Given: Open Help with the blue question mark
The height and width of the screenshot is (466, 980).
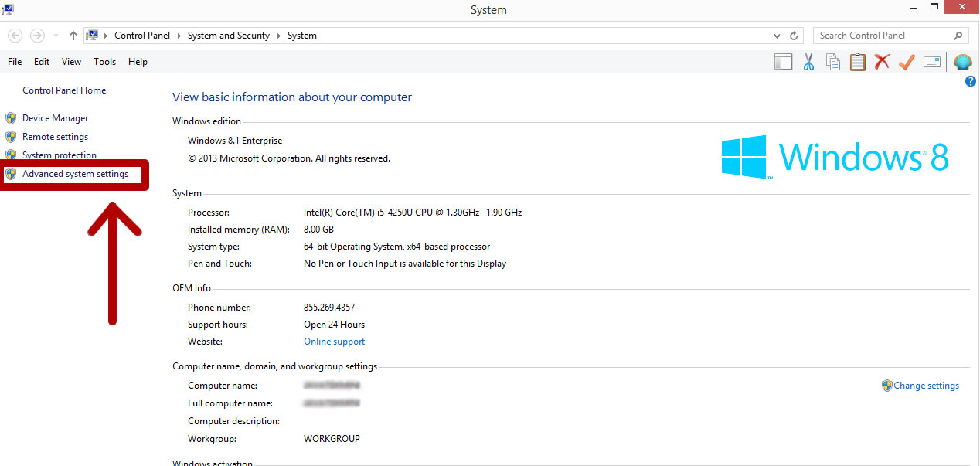Looking at the screenshot, I should coord(971,82).
